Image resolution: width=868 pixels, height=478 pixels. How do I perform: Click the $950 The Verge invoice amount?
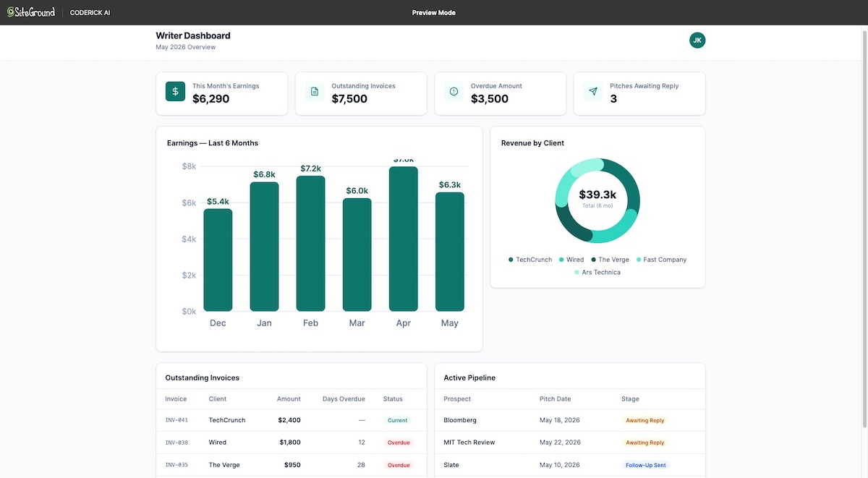292,465
